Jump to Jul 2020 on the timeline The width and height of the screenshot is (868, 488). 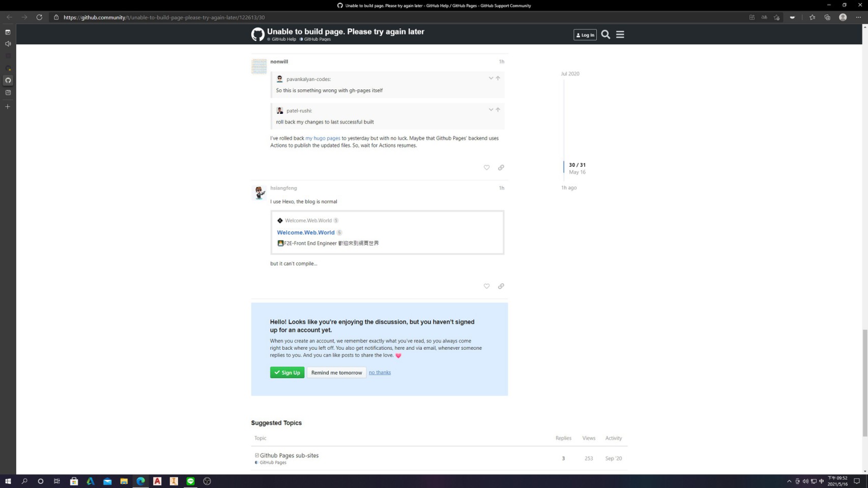tap(570, 74)
